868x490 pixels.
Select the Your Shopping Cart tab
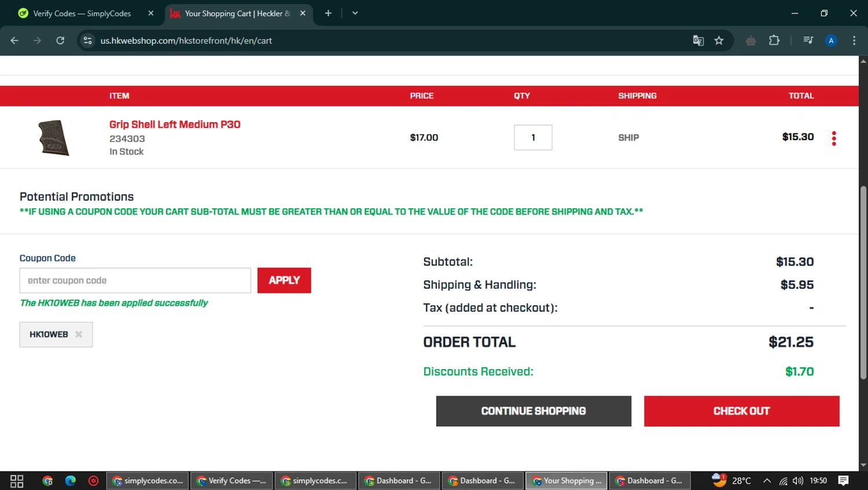click(x=237, y=13)
